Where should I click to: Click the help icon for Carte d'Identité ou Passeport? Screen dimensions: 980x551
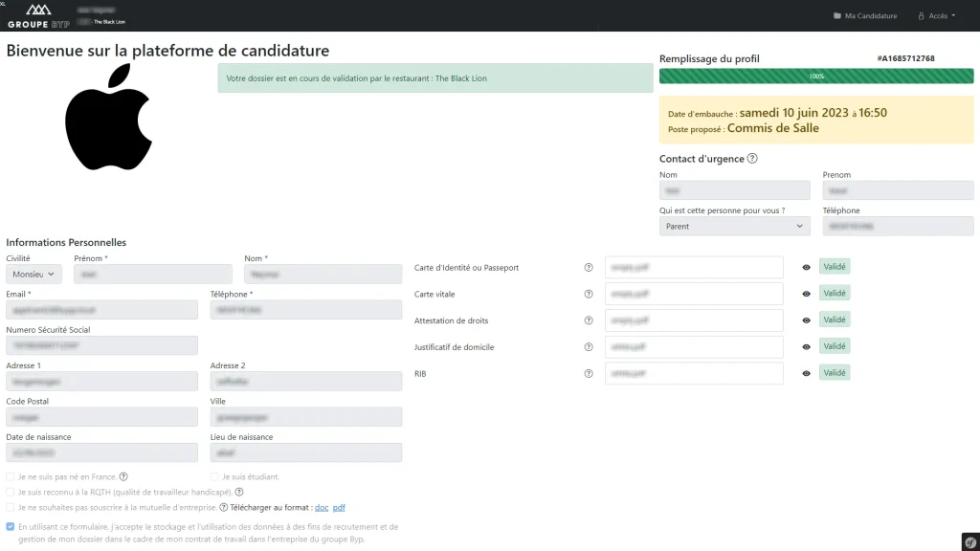pos(589,268)
